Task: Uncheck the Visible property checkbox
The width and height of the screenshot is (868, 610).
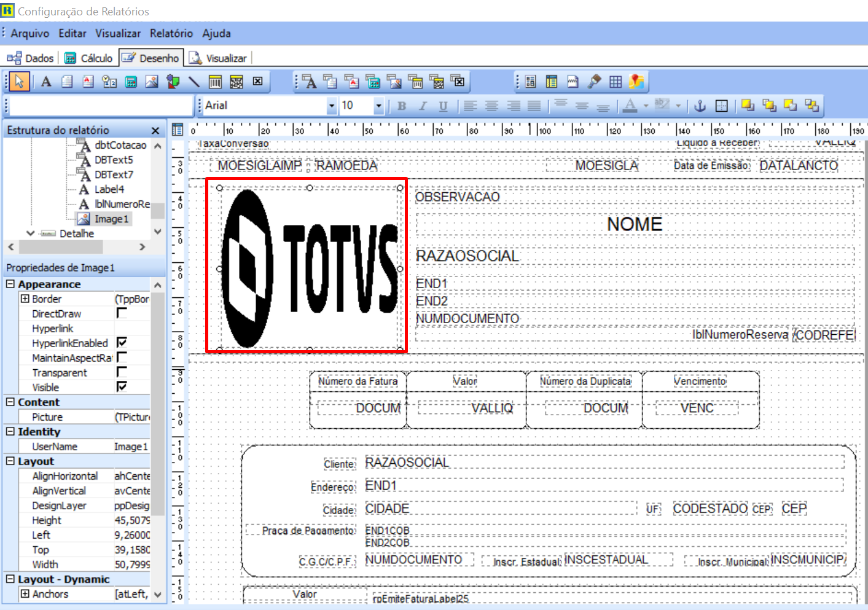Action: [122, 387]
